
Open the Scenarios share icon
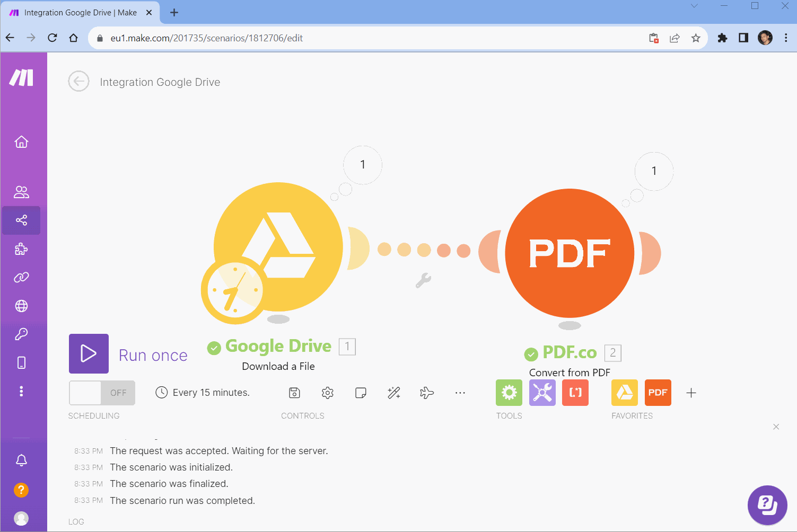pyautogui.click(x=21, y=220)
